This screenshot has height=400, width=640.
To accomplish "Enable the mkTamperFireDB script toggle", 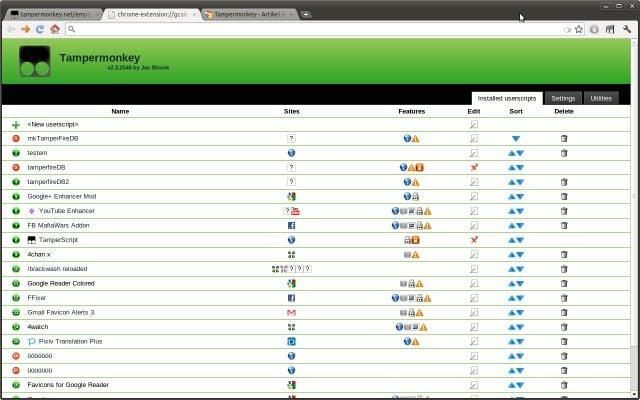I will tap(16, 139).
